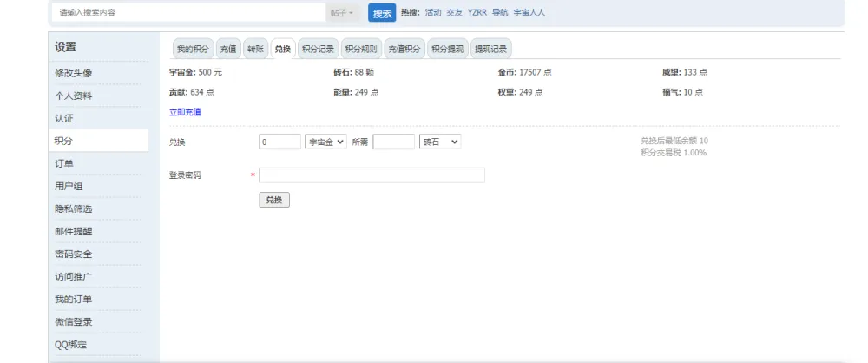Open 修改头像 in the settings sidebar
The width and height of the screenshot is (868, 363).
tap(74, 73)
